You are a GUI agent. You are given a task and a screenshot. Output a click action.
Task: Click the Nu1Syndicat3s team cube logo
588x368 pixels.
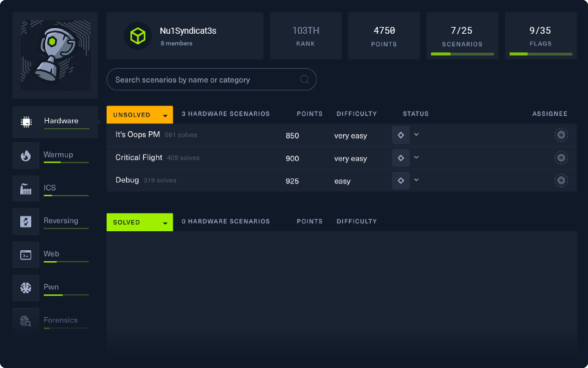point(138,36)
